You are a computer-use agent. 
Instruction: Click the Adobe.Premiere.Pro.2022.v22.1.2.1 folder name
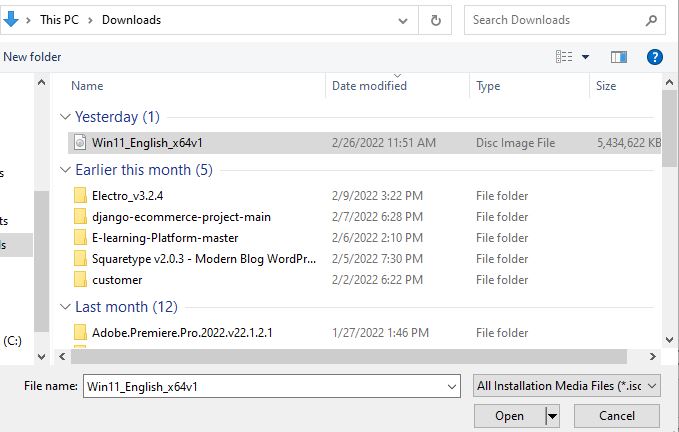click(182, 332)
